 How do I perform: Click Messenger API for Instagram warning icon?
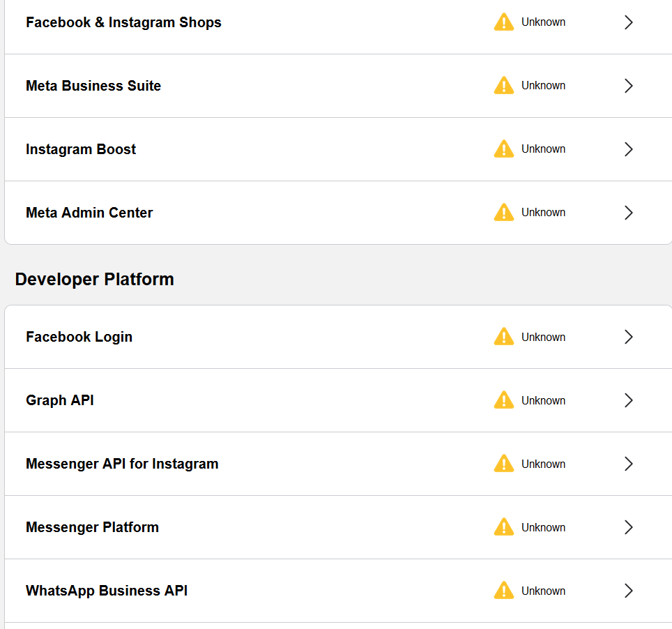(x=503, y=464)
